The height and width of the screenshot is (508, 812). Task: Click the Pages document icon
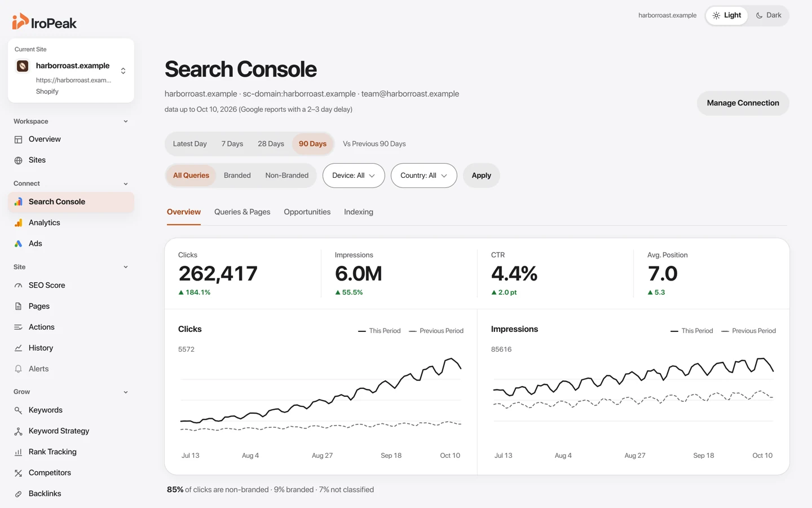[18, 306]
